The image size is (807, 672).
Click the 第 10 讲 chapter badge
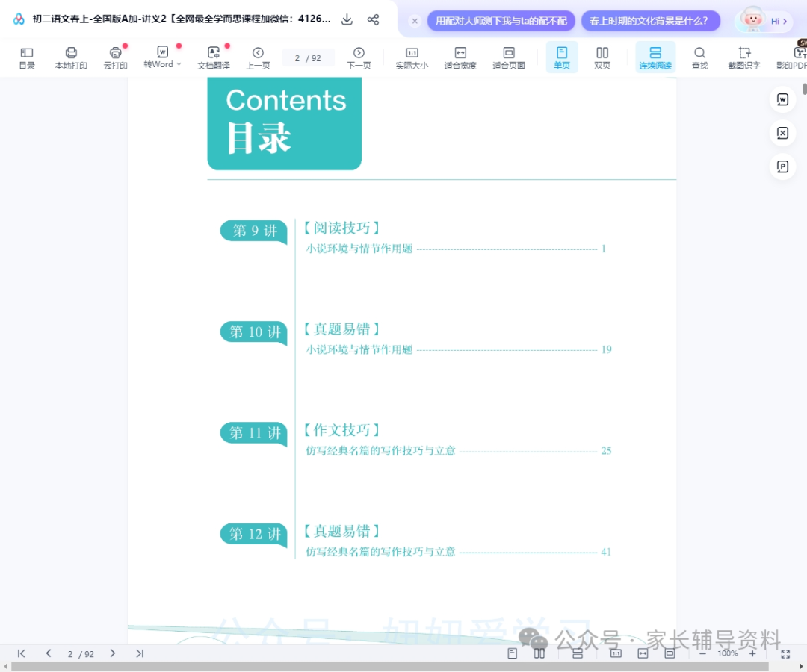tap(254, 332)
